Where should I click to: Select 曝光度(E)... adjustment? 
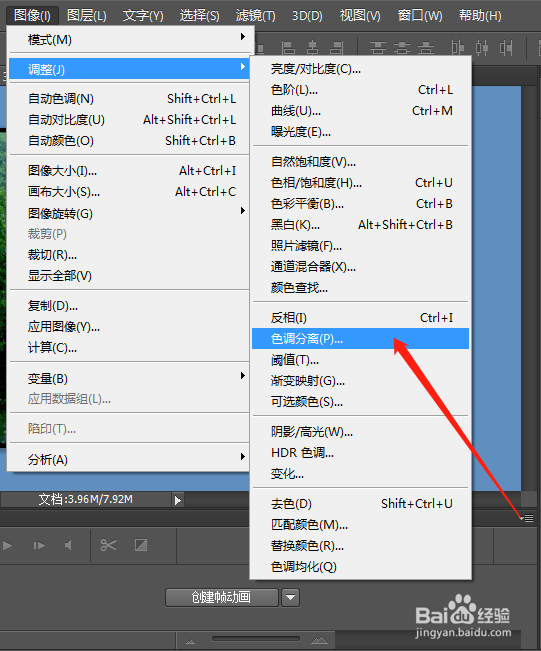pos(360,132)
